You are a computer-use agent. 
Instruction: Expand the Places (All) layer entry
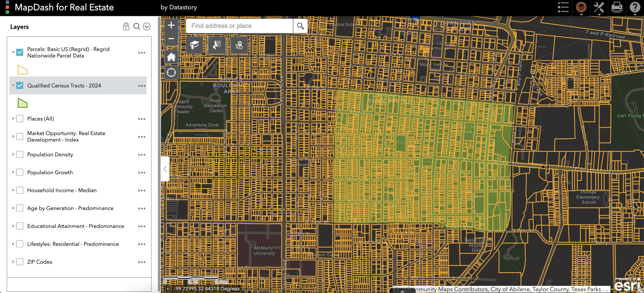pos(13,119)
